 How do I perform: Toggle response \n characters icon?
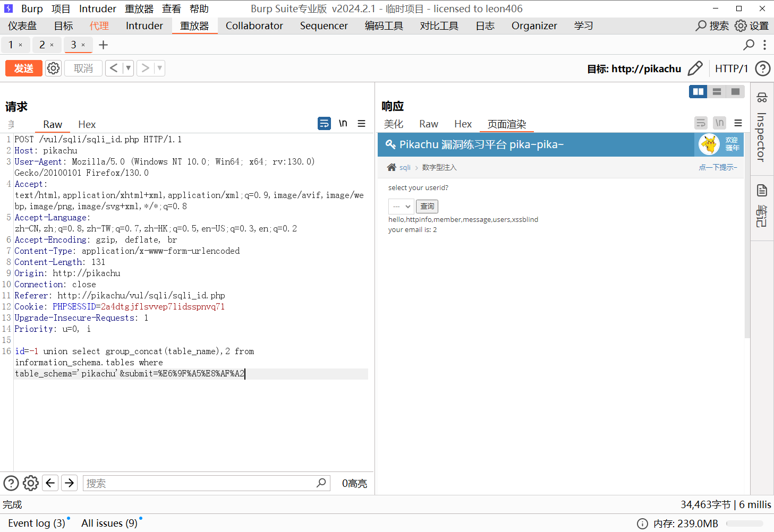click(x=719, y=123)
